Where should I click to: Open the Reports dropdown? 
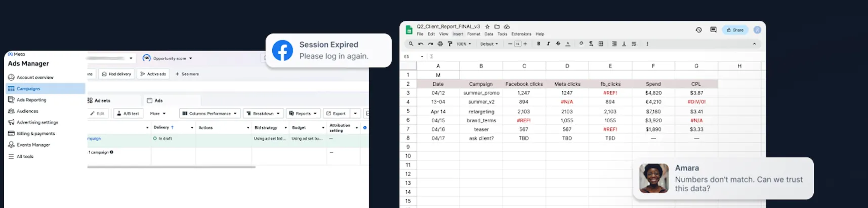[303, 114]
